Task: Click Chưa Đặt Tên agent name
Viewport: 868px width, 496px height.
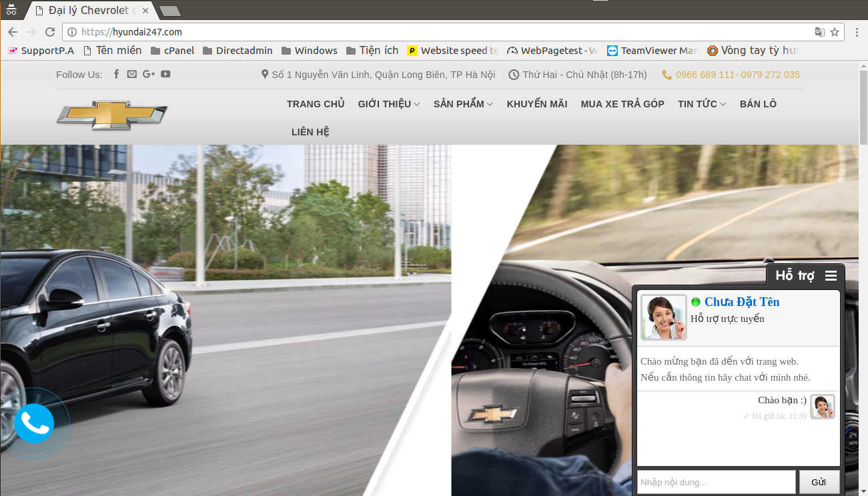Action: tap(742, 302)
